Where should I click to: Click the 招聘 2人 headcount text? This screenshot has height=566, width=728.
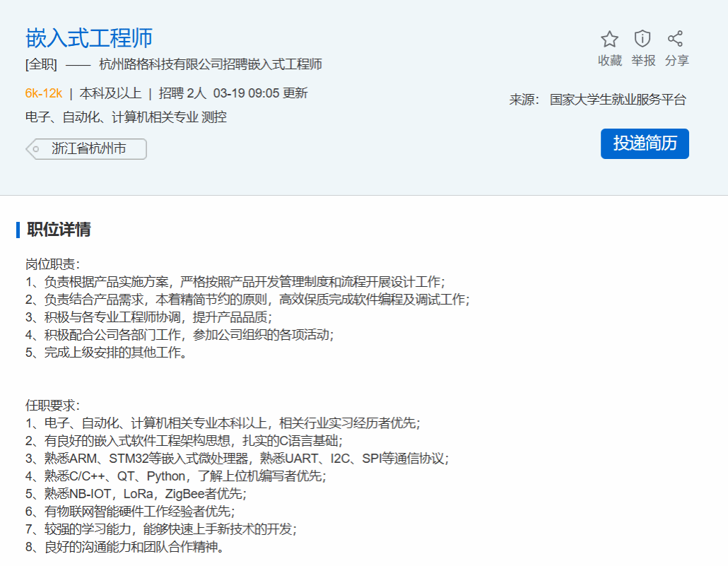182,93
